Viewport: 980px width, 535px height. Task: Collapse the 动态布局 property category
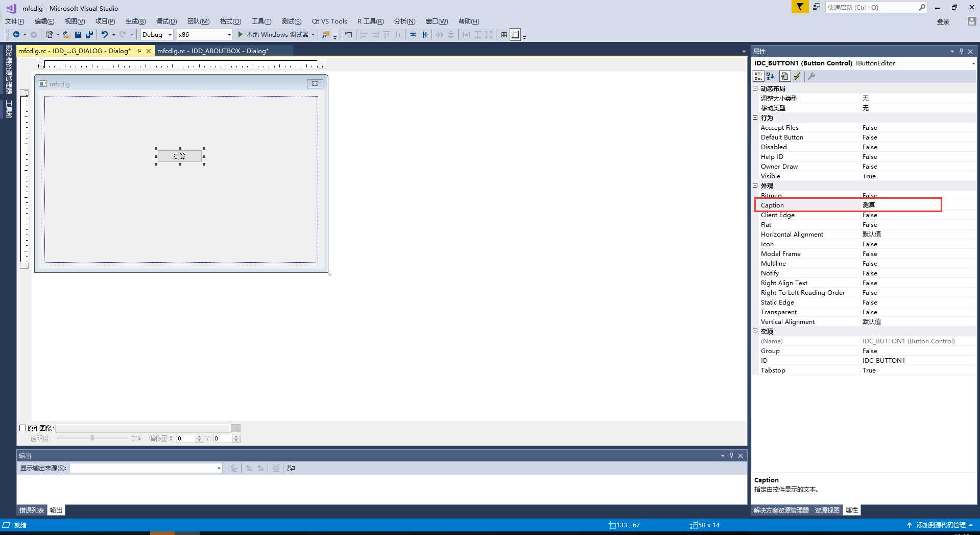pos(755,88)
